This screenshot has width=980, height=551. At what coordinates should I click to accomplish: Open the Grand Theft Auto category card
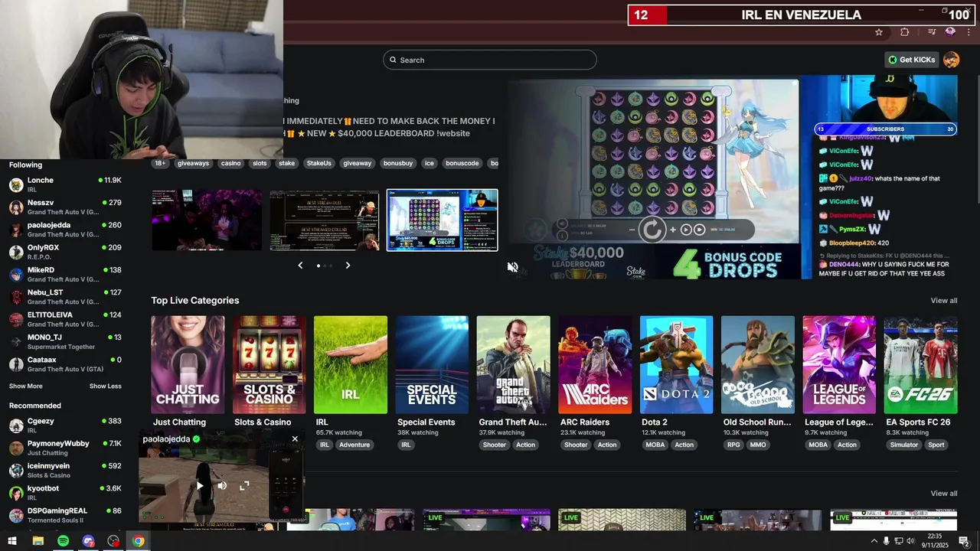tap(513, 365)
